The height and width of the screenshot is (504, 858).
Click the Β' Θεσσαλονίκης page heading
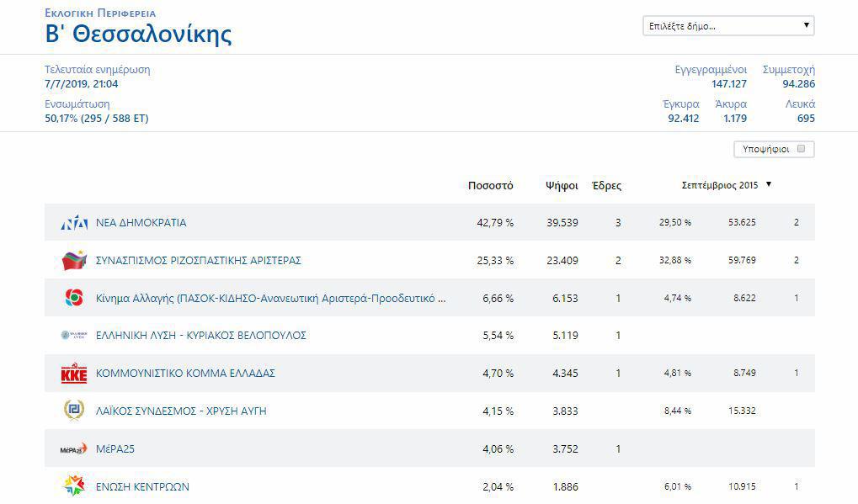tap(138, 34)
